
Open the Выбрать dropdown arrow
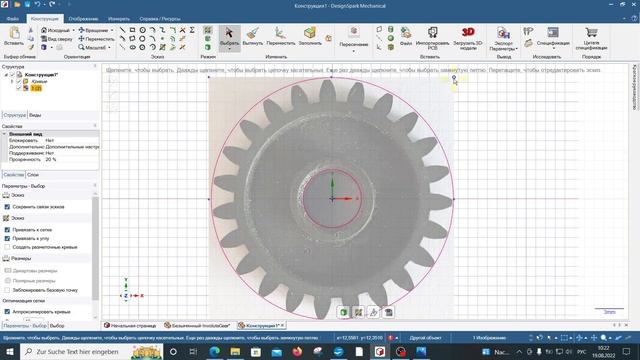point(229,49)
